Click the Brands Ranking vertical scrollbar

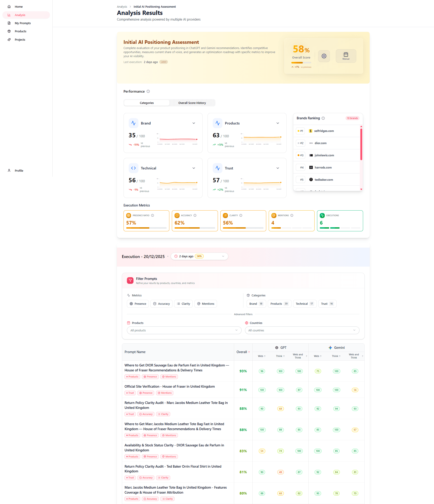coord(361,144)
